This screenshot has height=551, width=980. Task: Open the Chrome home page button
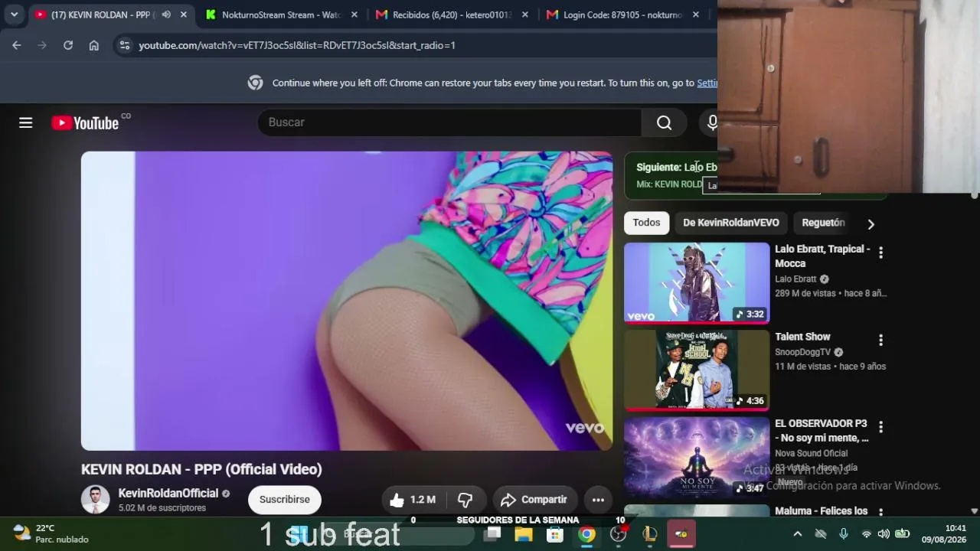(93, 45)
